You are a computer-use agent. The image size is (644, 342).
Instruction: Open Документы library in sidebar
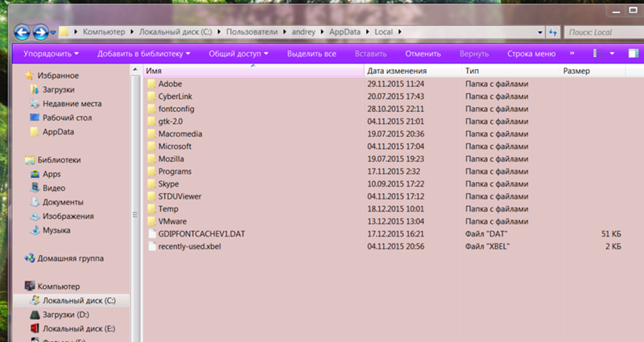(x=63, y=202)
